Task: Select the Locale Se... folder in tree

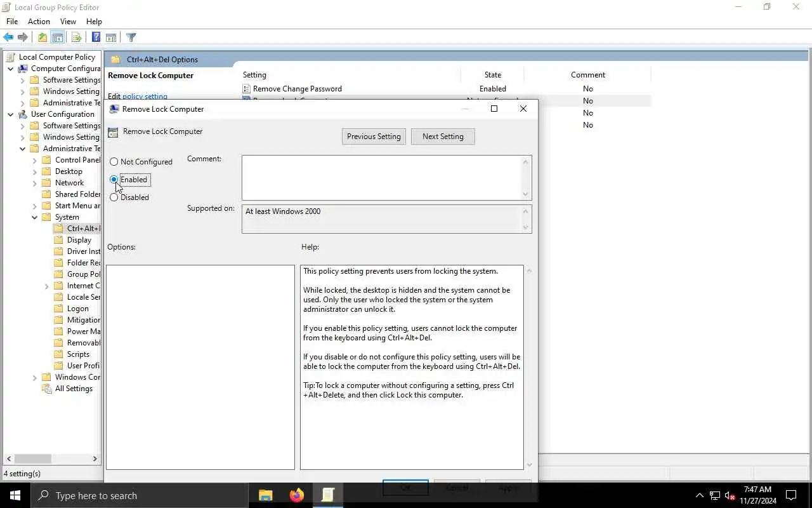Action: click(x=84, y=297)
